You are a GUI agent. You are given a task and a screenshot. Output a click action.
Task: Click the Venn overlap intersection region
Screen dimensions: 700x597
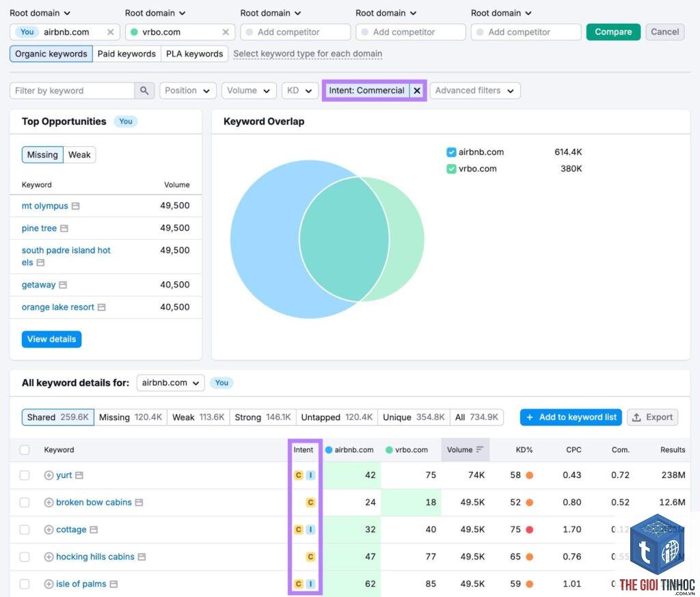pyautogui.click(x=344, y=240)
